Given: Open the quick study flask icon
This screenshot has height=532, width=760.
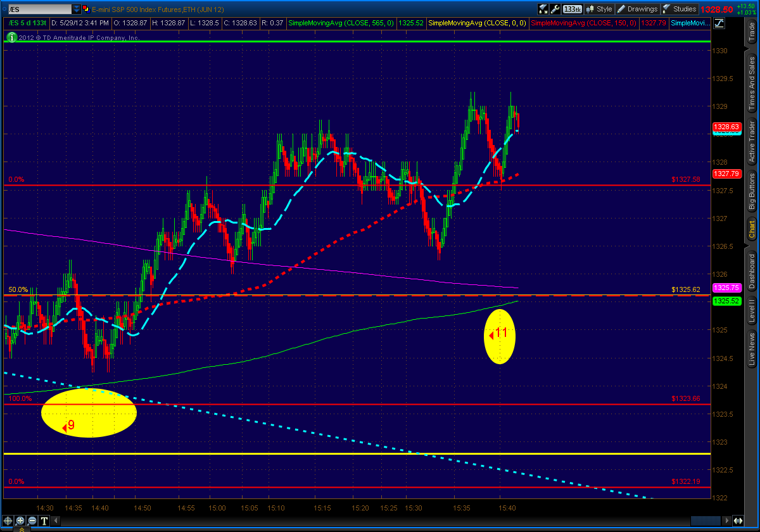Looking at the screenshot, I should click(543, 9).
